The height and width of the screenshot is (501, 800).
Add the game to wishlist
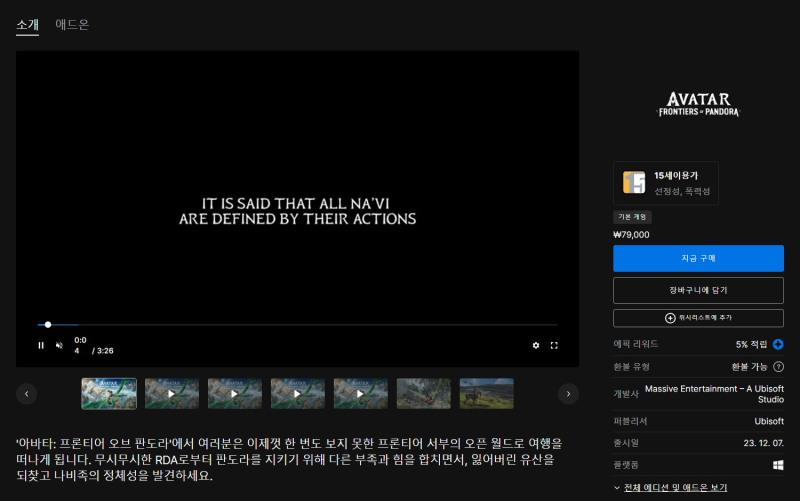pyautogui.click(x=698, y=317)
